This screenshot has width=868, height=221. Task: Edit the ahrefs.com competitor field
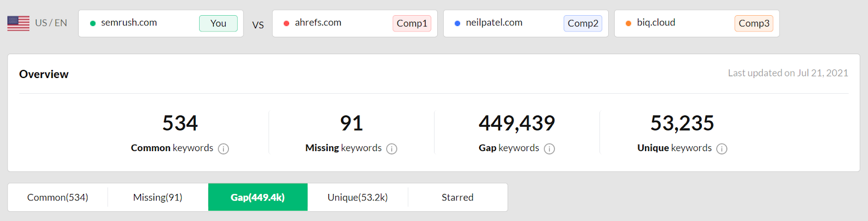(x=355, y=23)
